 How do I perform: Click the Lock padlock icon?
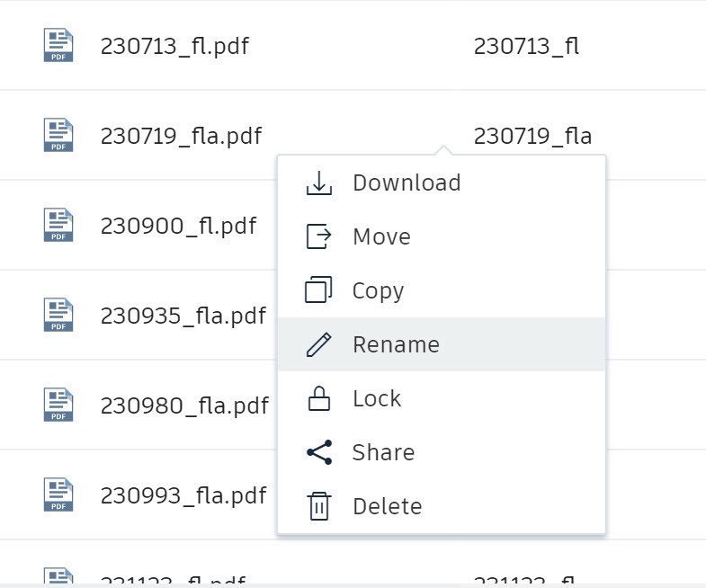[318, 398]
